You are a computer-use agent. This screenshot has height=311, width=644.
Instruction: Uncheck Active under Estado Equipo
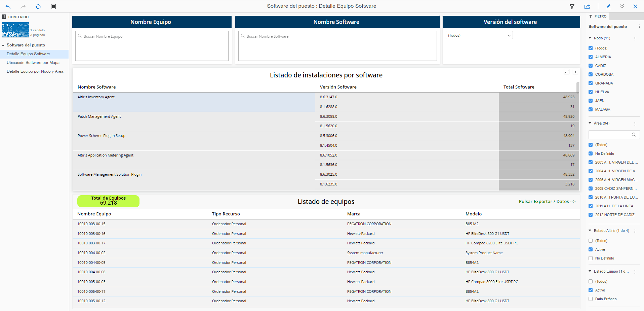tap(591, 290)
